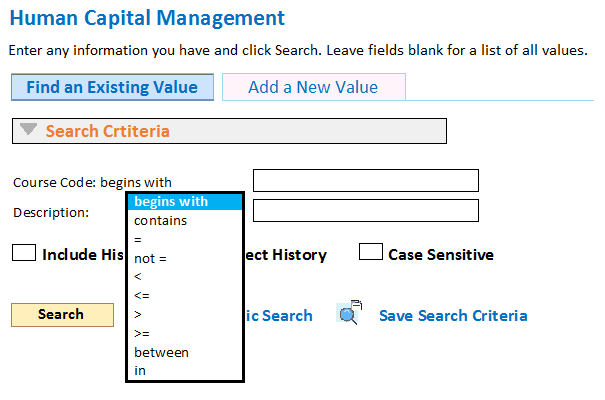Image resolution: width=605 pixels, height=400 pixels.
Task: Switch to Find an Existing Value tab
Action: (x=112, y=87)
